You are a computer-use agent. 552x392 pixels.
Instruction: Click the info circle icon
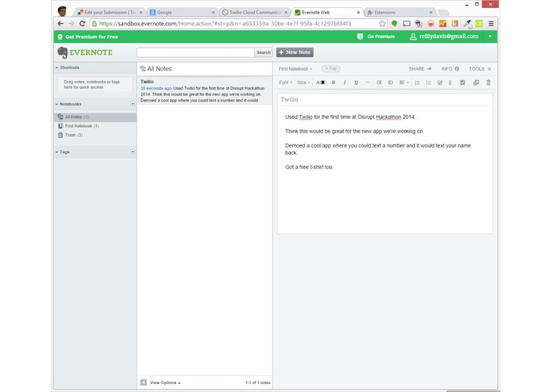click(457, 69)
